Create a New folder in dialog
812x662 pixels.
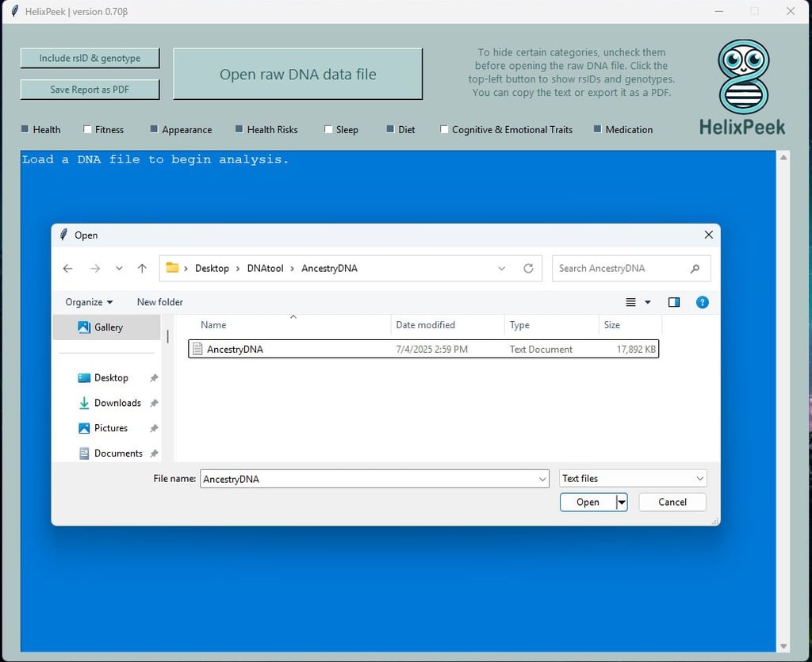click(159, 302)
